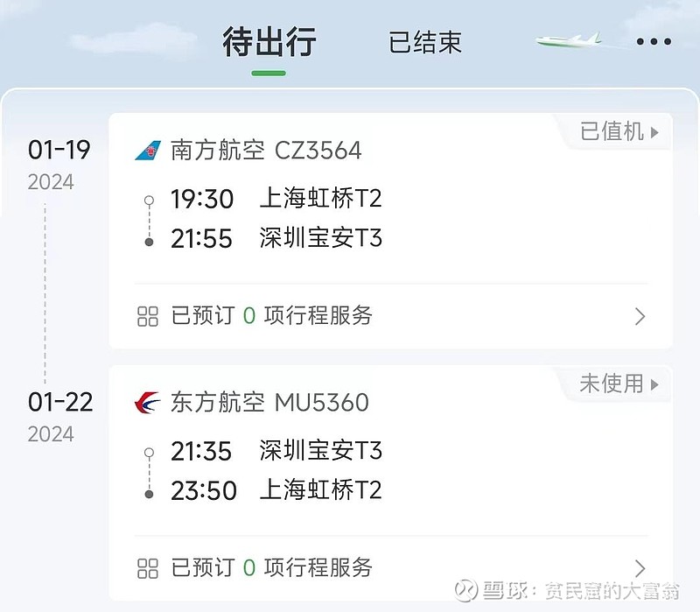Expand the MU5360 trip services chevron

click(x=640, y=568)
